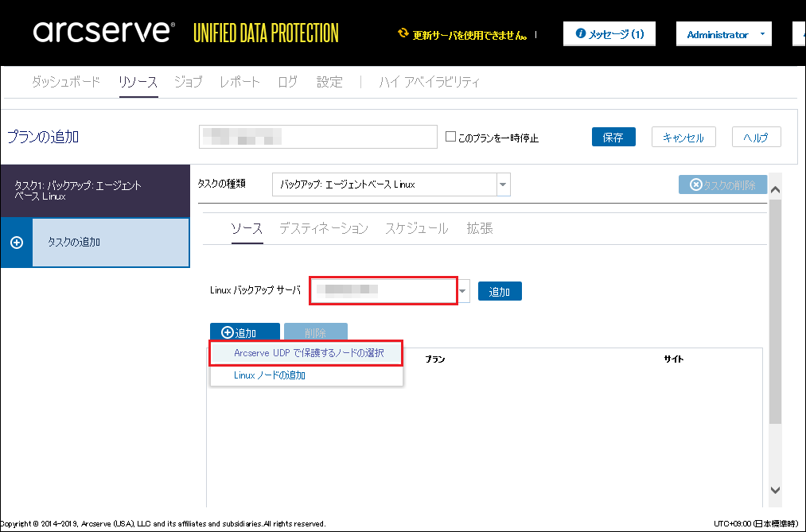Click the info icon in the messages button
Image resolution: width=806 pixels, height=532 pixels.
(x=581, y=33)
